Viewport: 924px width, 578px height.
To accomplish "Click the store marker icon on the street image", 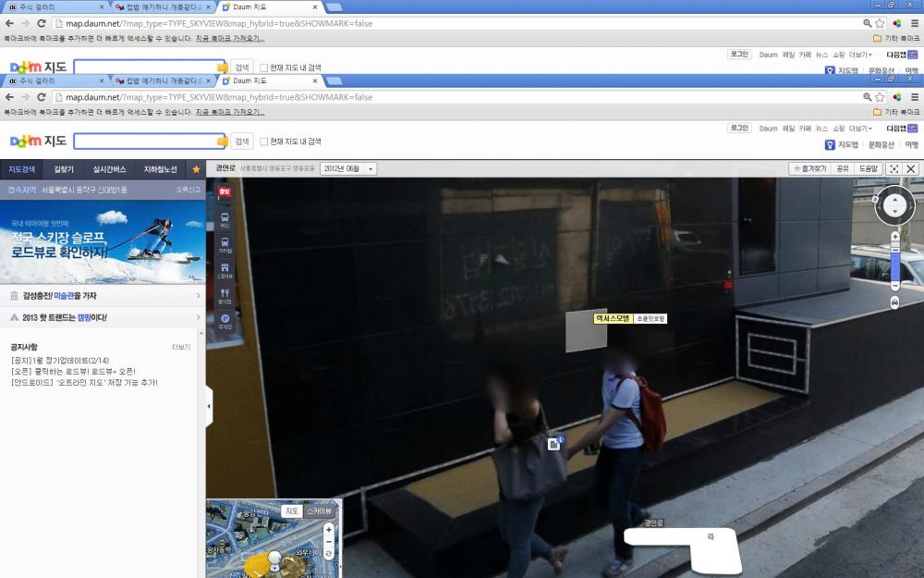I will (553, 444).
